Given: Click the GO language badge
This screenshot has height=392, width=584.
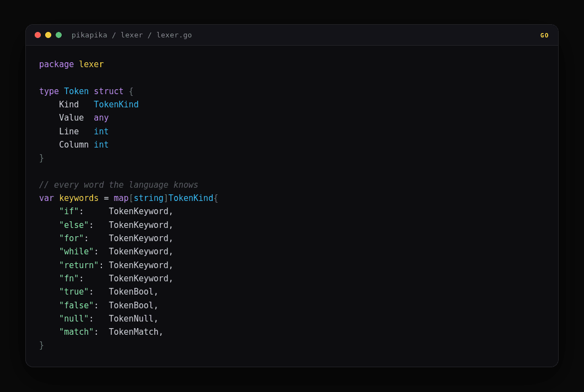Looking at the screenshot, I should [544, 35].
